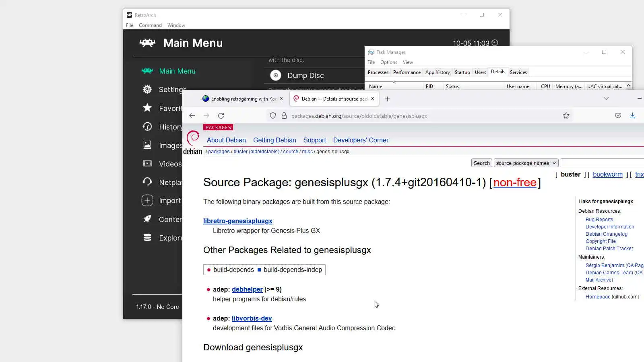
Task: Open the debhelper dependency link
Action: pyautogui.click(x=247, y=289)
